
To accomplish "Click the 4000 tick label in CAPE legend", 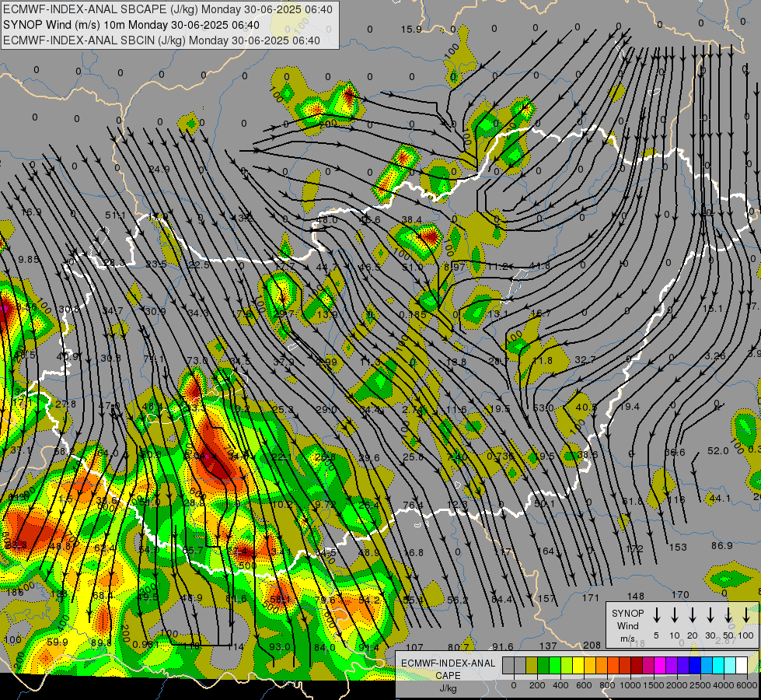I will point(724,685).
